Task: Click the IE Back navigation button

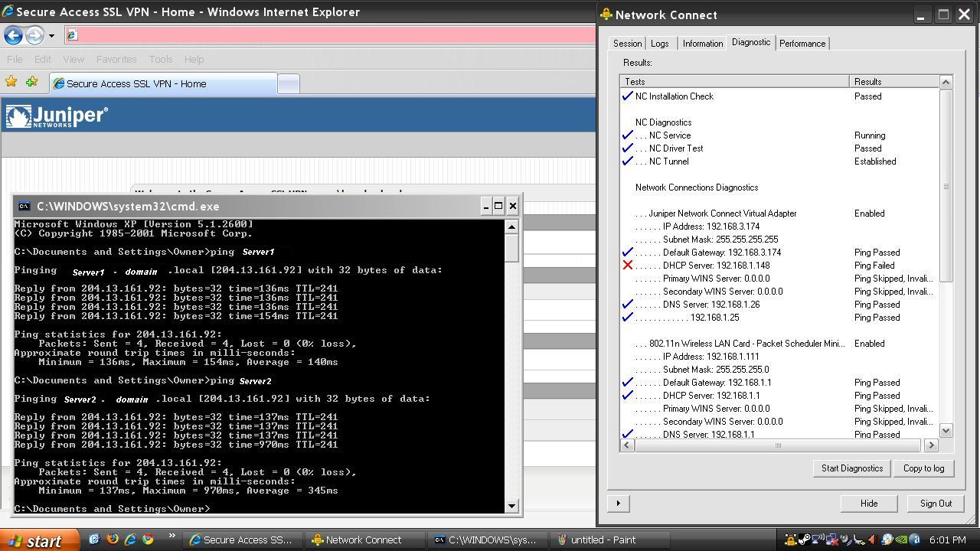Action: pyautogui.click(x=13, y=35)
